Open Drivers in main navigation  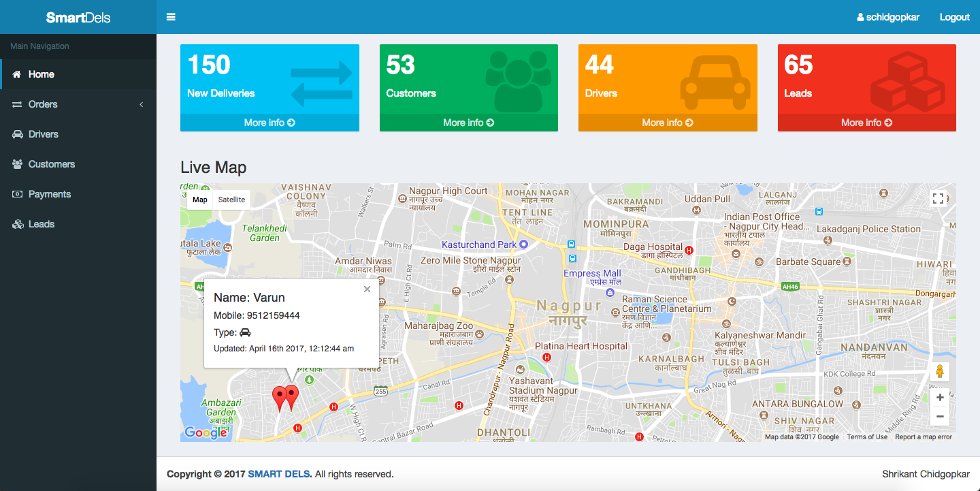pos(78,134)
